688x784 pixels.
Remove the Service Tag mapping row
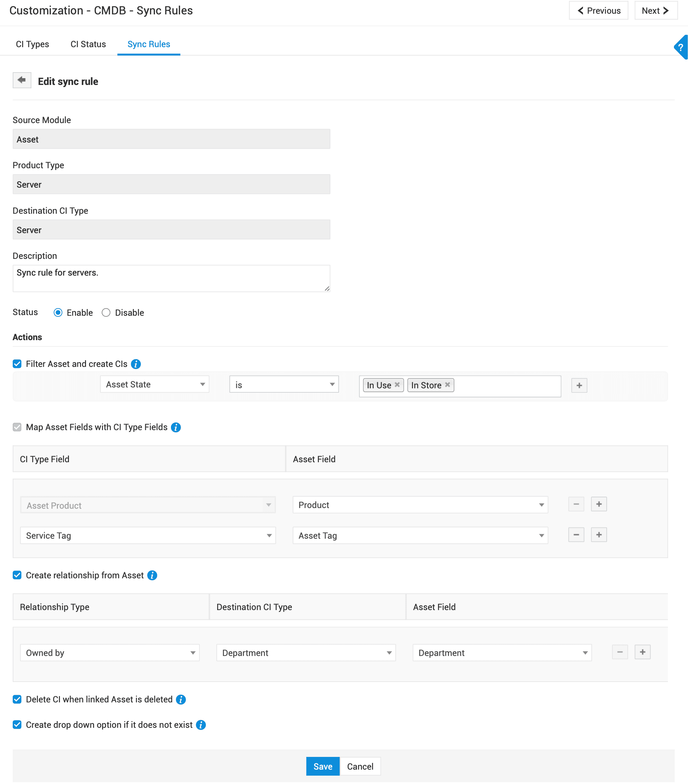(x=576, y=535)
